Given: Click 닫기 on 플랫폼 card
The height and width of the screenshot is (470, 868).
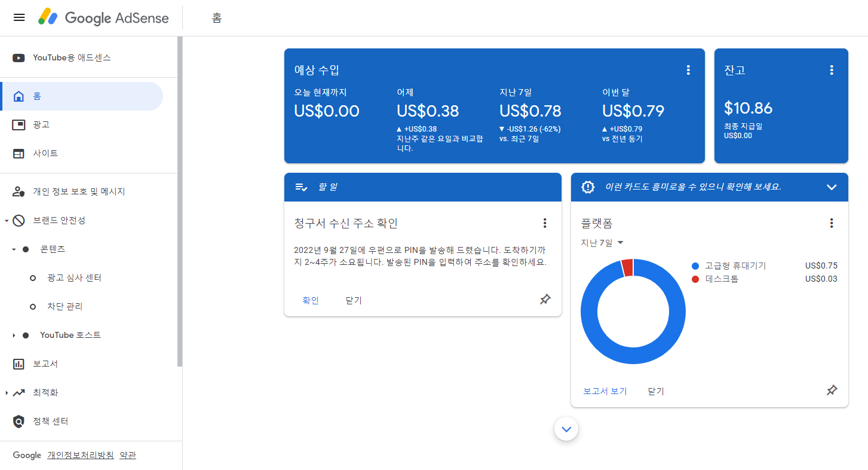Looking at the screenshot, I should 656,391.
